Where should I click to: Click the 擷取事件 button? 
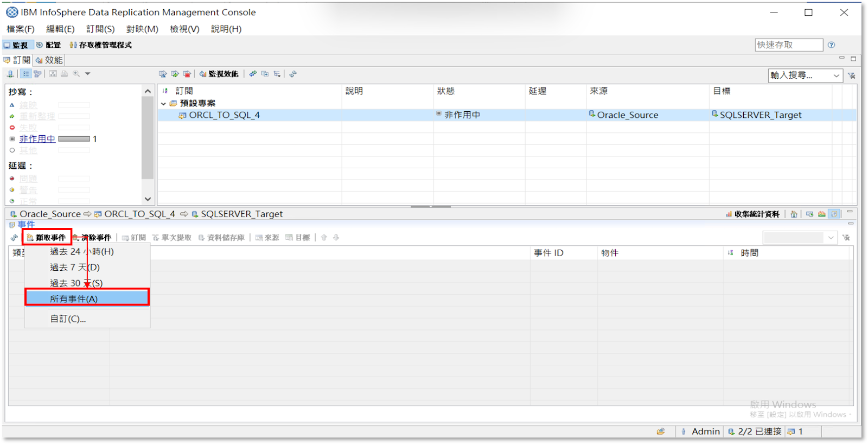pos(47,238)
